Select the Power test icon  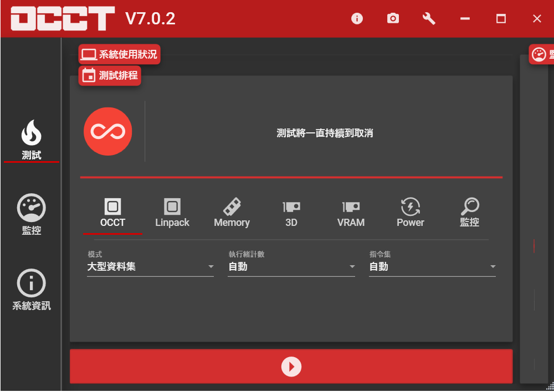tap(411, 213)
